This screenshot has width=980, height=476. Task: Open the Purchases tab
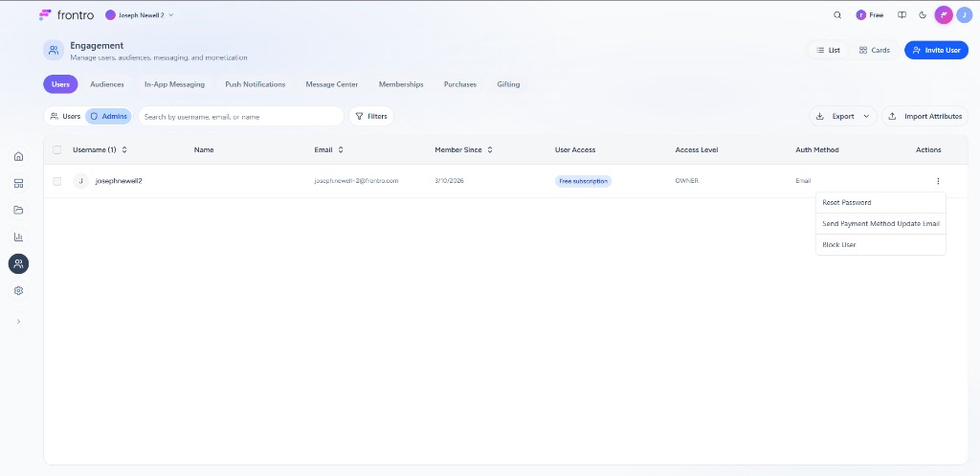(x=460, y=84)
